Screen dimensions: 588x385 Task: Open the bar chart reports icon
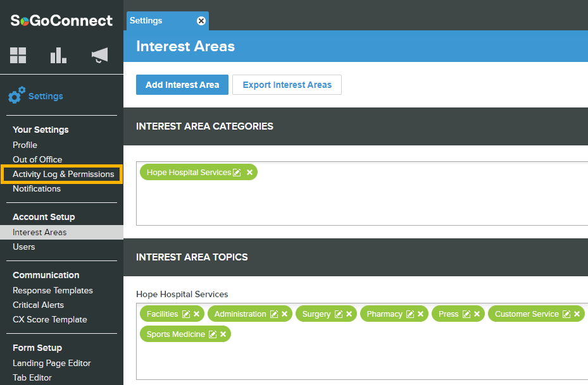tap(58, 56)
